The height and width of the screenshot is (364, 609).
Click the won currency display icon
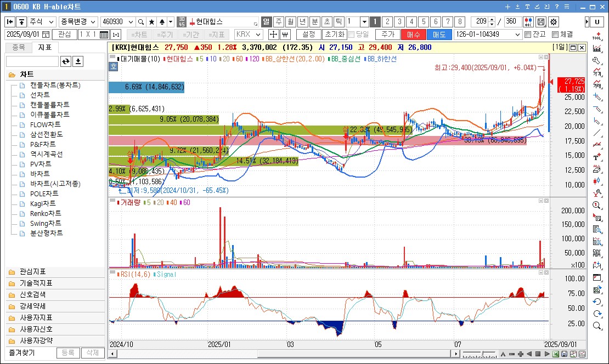pos(285,35)
